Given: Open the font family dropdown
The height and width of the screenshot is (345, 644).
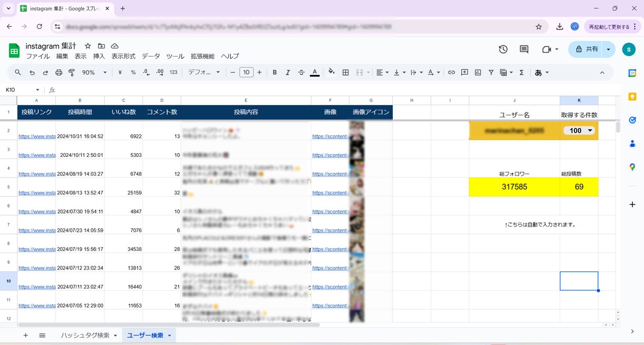Looking at the screenshot, I should pyautogui.click(x=204, y=72).
